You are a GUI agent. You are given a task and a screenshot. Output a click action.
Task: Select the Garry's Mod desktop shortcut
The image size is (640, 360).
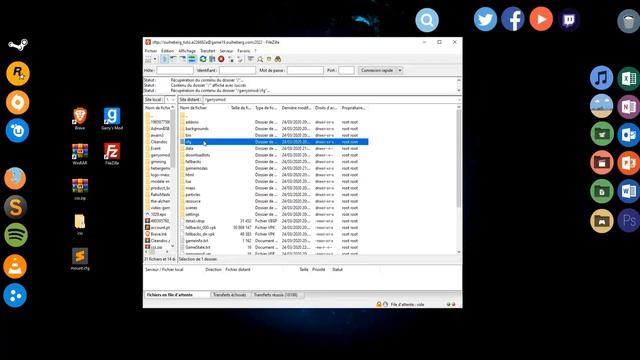point(112,119)
